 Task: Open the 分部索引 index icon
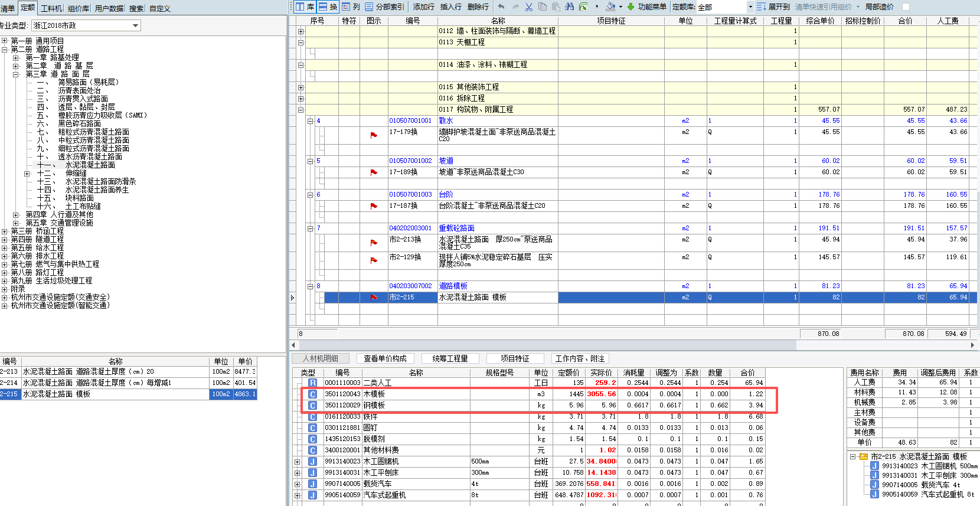(369, 6)
